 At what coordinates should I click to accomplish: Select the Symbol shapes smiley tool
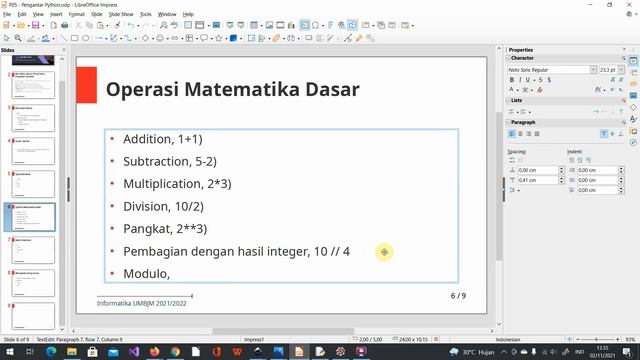point(160,38)
